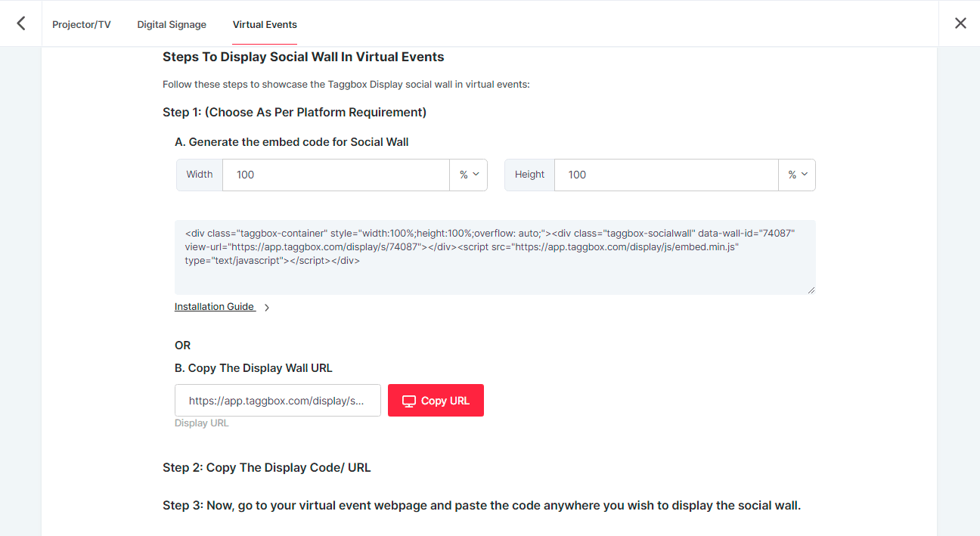Select the Virtual Events tab
980x536 pixels.
265,24
